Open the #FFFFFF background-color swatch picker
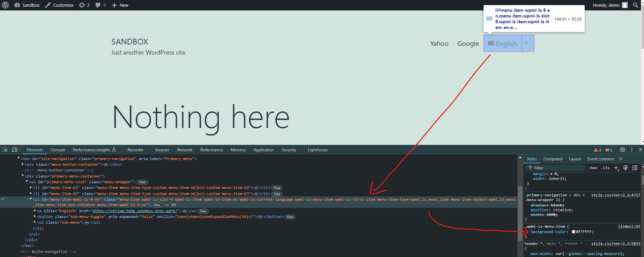Image resolution: width=644 pixels, height=257 pixels. (574, 232)
